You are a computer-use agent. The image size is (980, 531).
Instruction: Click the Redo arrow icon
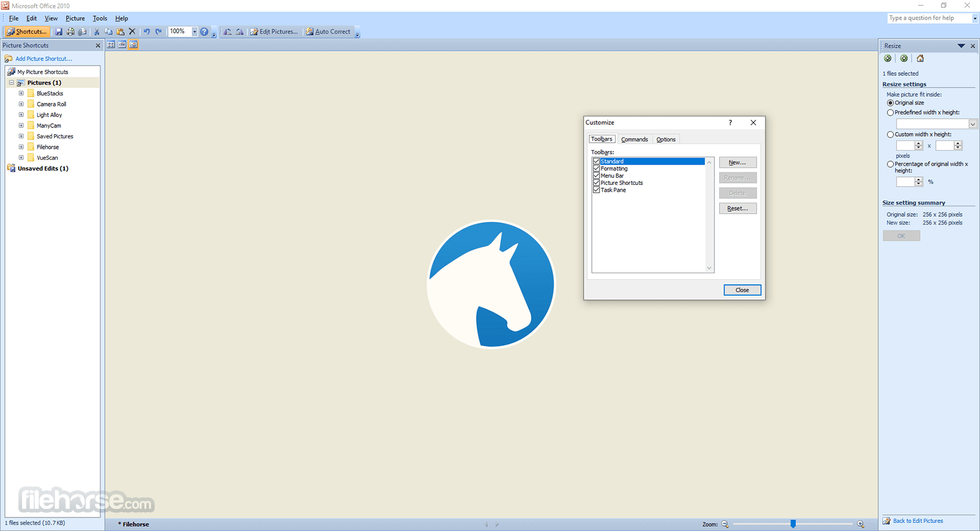(159, 31)
